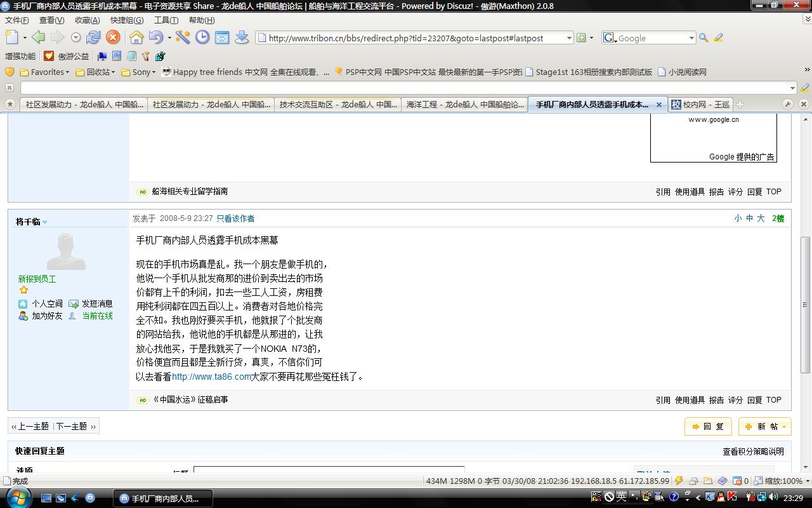The image size is (812, 508).
Task: Open the History clock icon
Action: click(x=202, y=37)
